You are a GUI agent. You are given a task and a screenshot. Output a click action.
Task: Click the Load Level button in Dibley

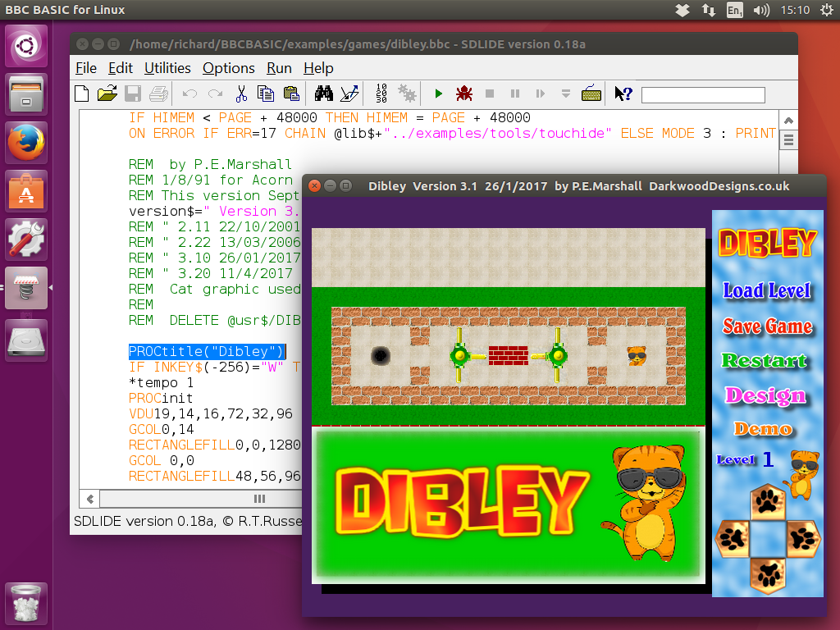(767, 290)
